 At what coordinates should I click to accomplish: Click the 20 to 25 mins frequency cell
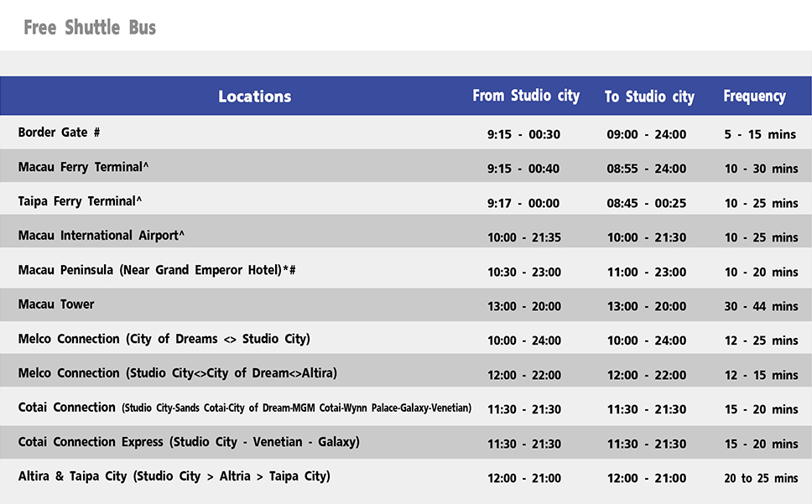[x=761, y=478]
